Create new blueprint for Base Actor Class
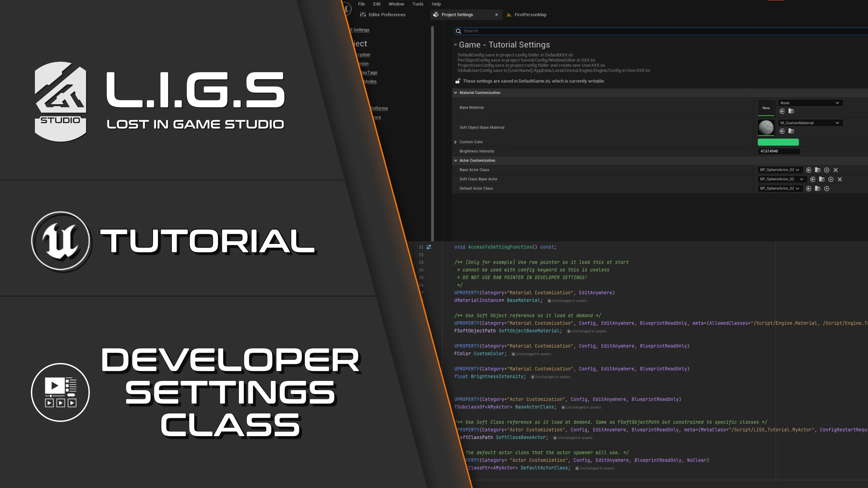The width and height of the screenshot is (868, 488). pos(827,170)
